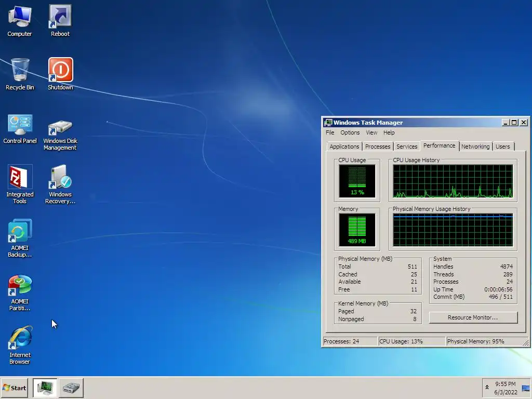Click the 6/3/2022 date in tray
Screen dimensions: 532x399
(x=506, y=392)
